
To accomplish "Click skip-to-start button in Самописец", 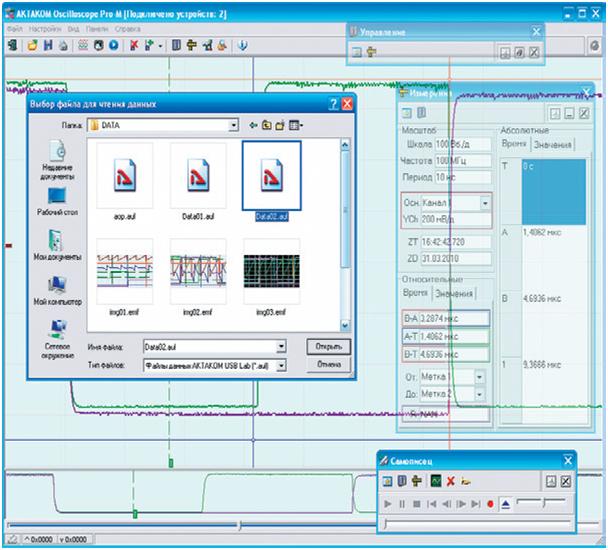I will click(432, 504).
